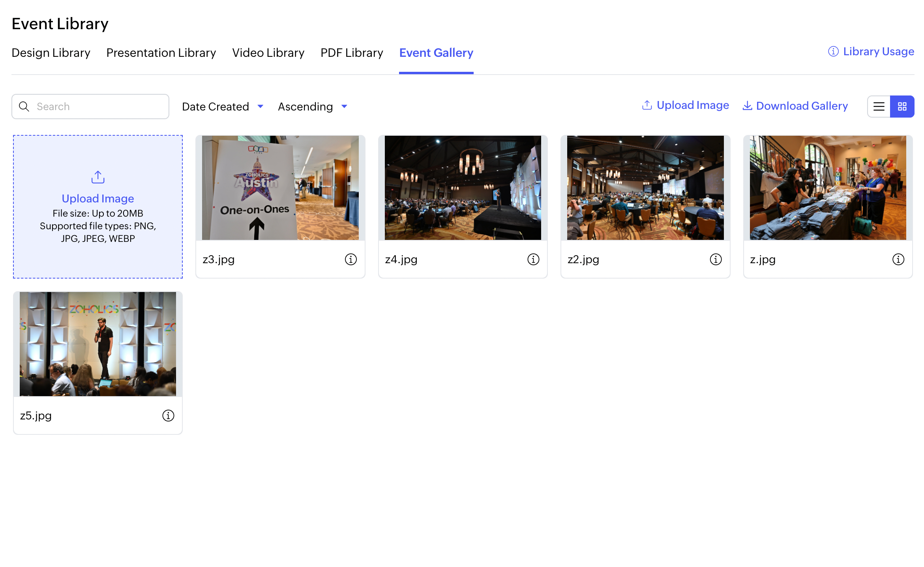924x567 pixels.
Task: Click info icon on z3.jpg card
Action: click(x=350, y=259)
